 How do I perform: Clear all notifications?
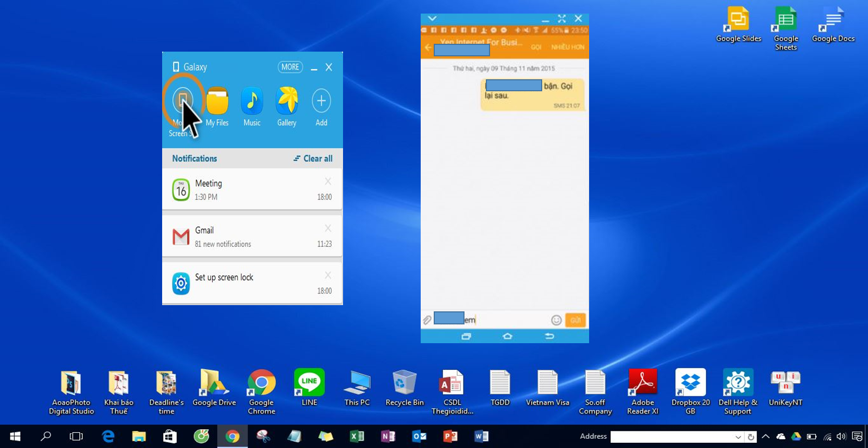point(313,159)
